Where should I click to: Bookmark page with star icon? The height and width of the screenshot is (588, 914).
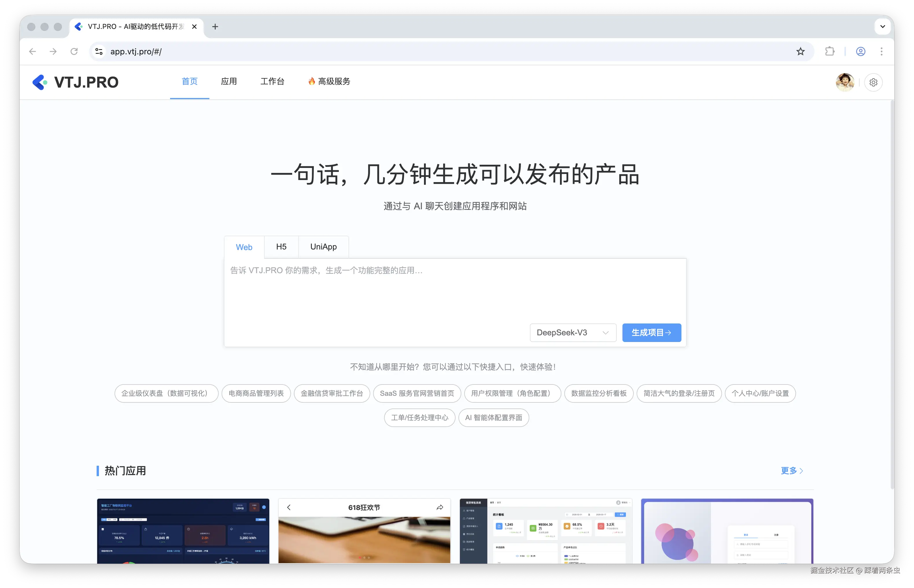(x=800, y=51)
